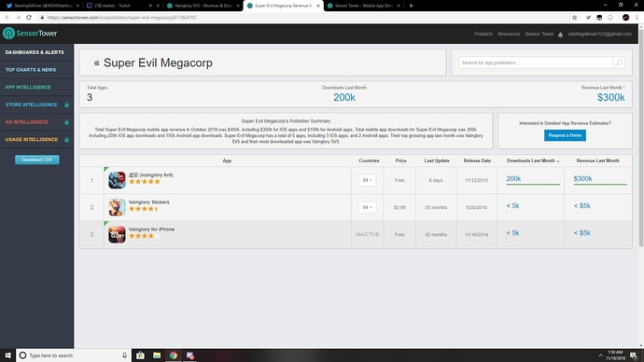This screenshot has height=362, width=644.
Task: Click the Chrome taskbar icon
Action: pos(174,355)
